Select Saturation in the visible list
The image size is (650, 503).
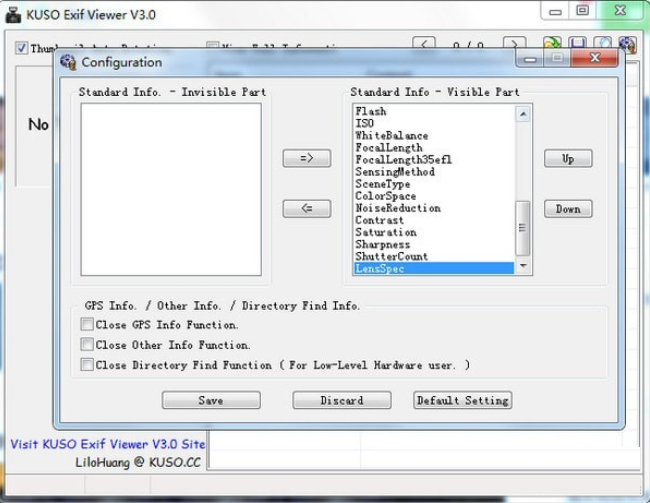(434, 232)
